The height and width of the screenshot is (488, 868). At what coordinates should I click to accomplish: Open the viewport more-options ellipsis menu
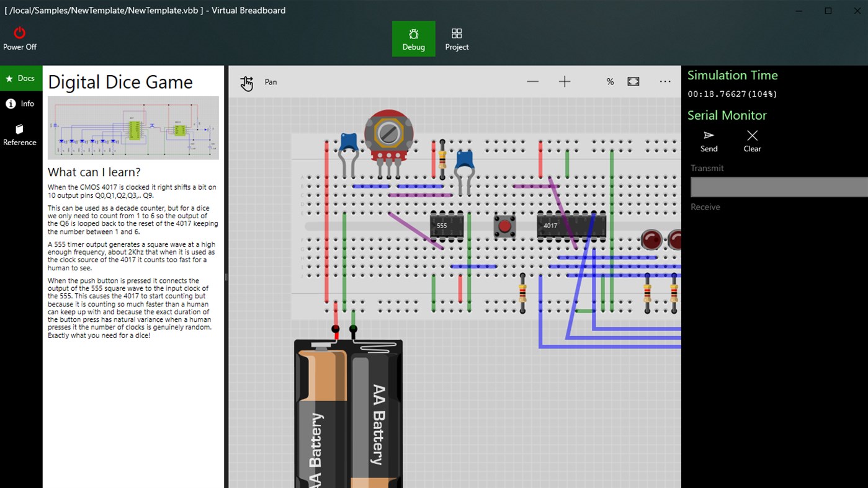click(x=665, y=81)
